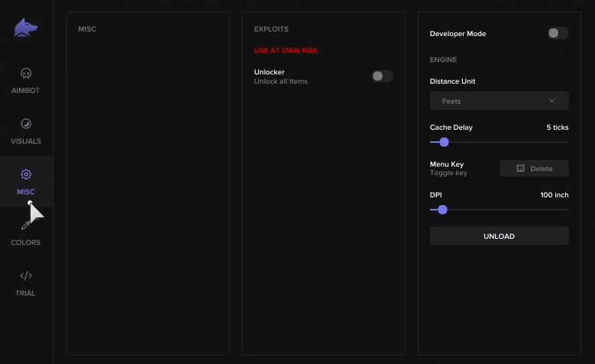595x364 pixels.
Task: Open the Colors eyedropper icon
Action: click(x=25, y=225)
